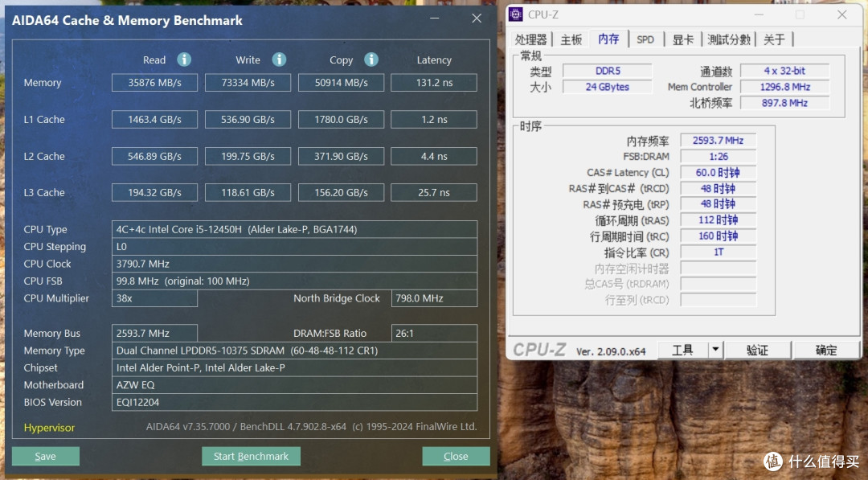The height and width of the screenshot is (480, 868).
Task: Click the Memory Bus value 2593.7 MHz in AIDA64
Action: (x=154, y=334)
